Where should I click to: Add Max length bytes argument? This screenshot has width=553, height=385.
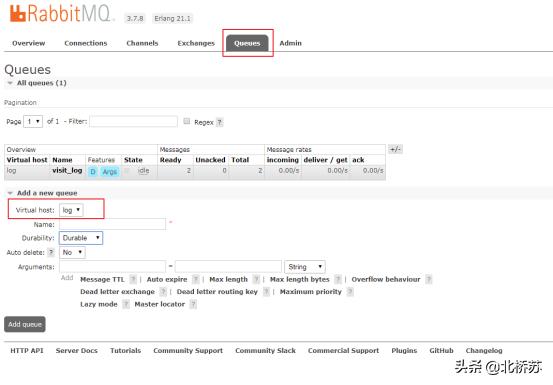pyautogui.click(x=300, y=279)
